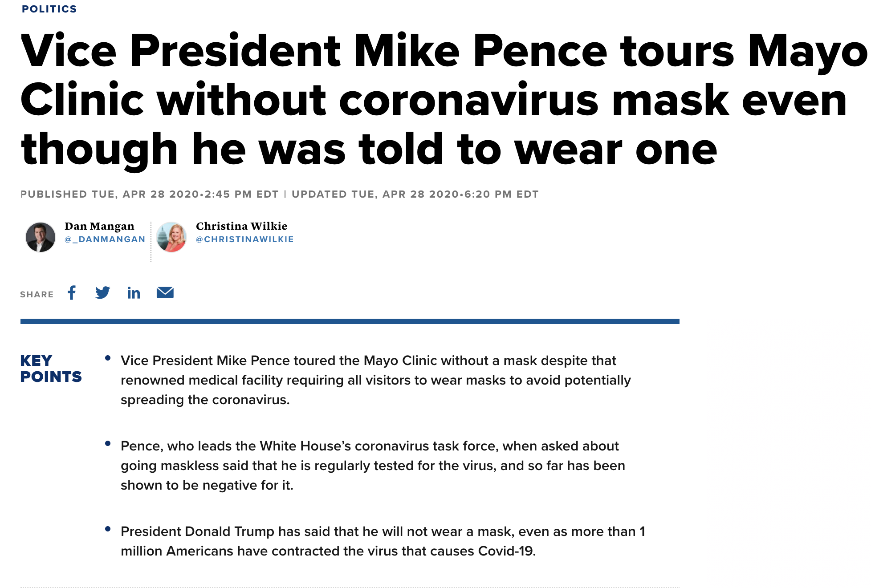Viewport: 871px width, 588px height.
Task: Click the Dan Mangan author name
Action: (x=99, y=226)
